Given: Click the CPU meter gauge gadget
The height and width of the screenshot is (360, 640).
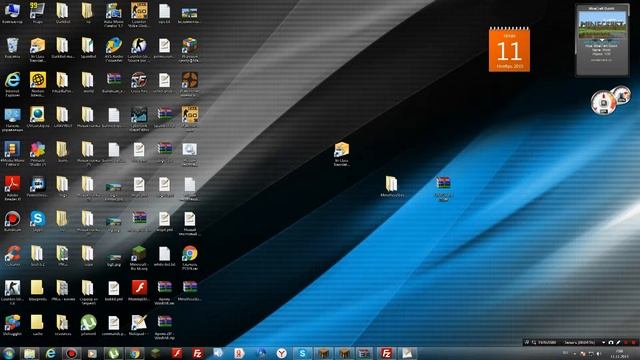Looking at the screenshot, I should coord(603,102).
